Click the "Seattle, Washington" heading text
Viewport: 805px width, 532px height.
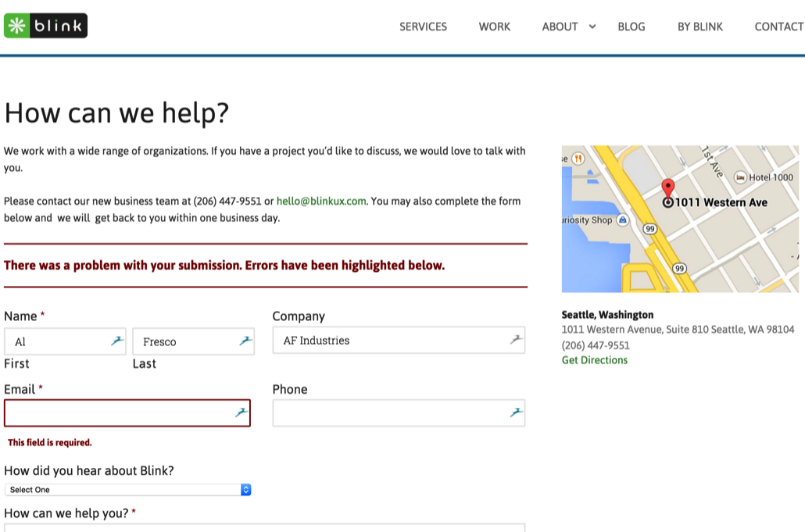[607, 315]
